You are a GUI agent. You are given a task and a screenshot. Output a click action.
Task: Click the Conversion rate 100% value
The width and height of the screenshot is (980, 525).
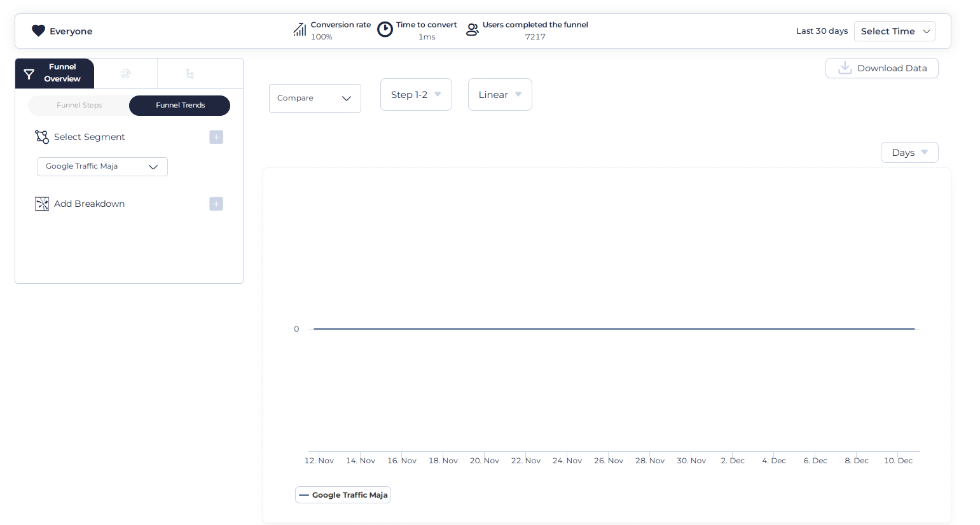pyautogui.click(x=322, y=37)
